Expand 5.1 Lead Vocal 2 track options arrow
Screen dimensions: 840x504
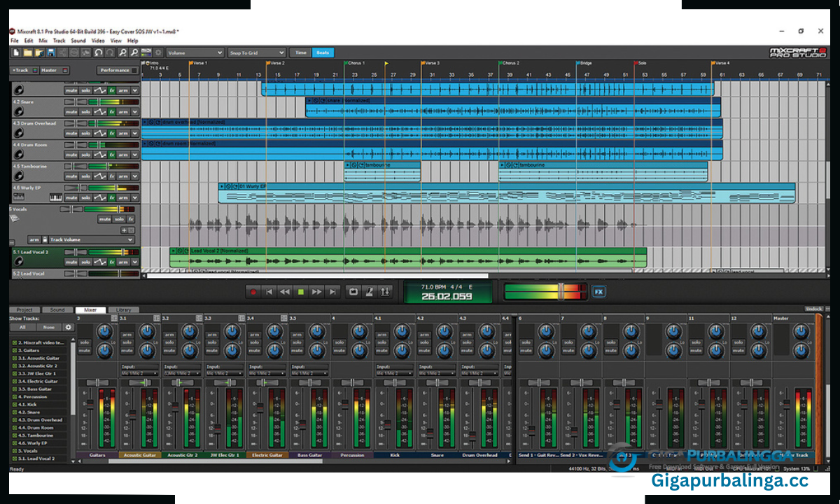pos(134,262)
